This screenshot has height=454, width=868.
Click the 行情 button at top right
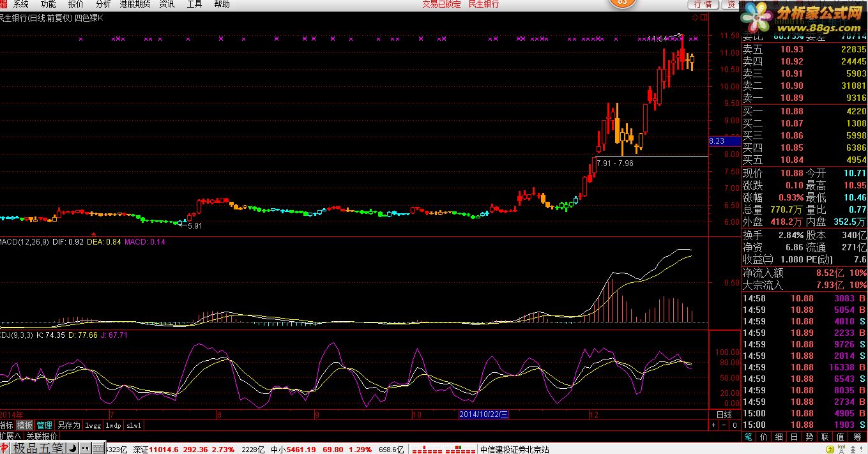pyautogui.click(x=703, y=4)
